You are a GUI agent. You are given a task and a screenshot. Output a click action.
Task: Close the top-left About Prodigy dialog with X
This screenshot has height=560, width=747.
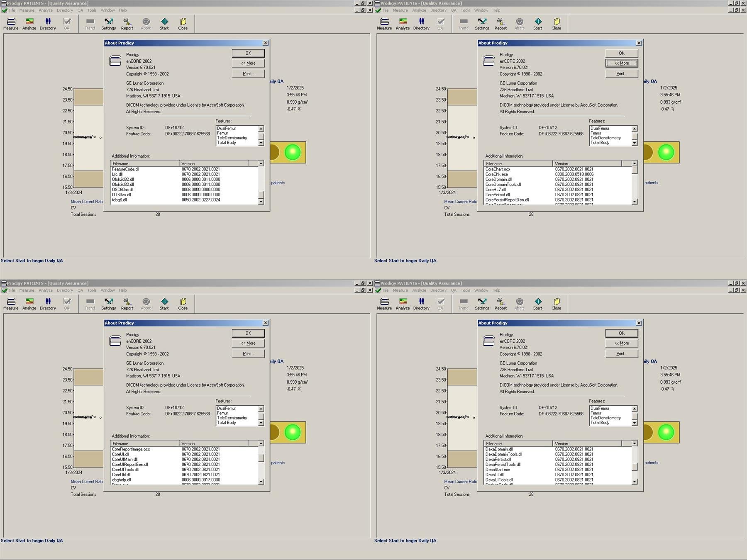click(266, 43)
